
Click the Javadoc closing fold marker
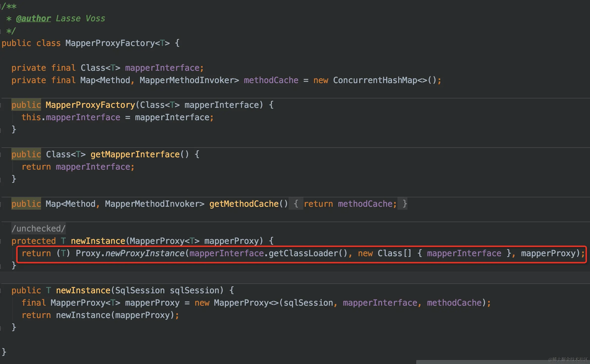[x=1, y=31]
